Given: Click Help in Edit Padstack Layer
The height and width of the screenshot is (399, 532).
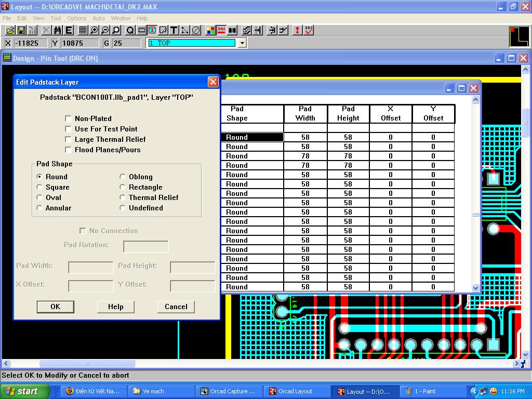Looking at the screenshot, I should pos(116,307).
